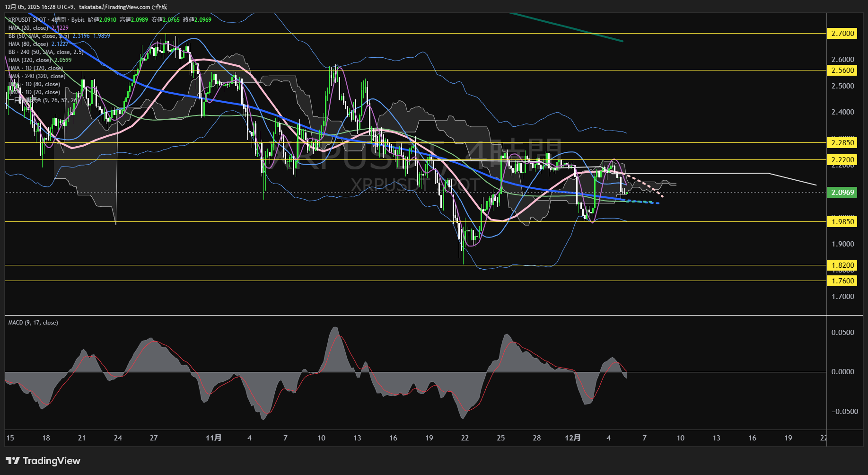The height and width of the screenshot is (475, 868).
Task: Click the 11月 label on time axis
Action: point(213,438)
